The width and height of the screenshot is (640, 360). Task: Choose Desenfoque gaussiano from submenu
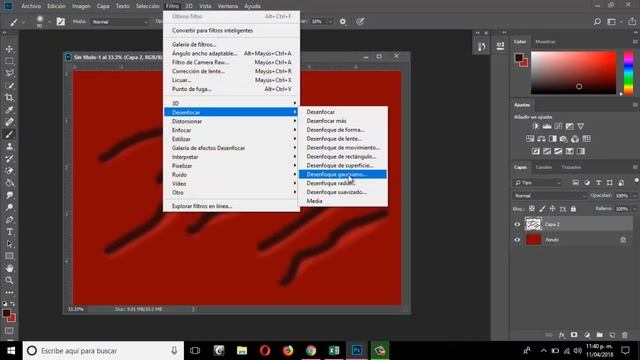tap(343, 174)
